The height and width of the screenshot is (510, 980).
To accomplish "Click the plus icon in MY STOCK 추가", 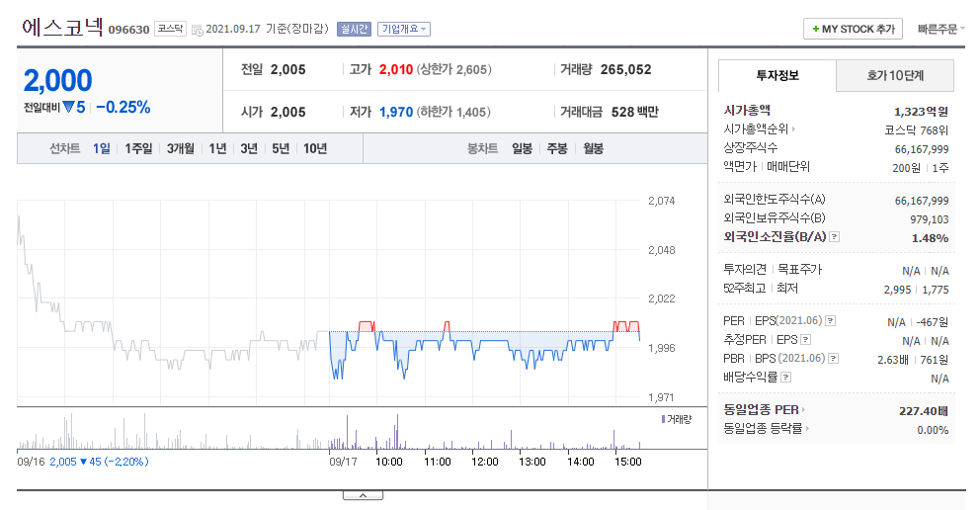I will pos(816,29).
